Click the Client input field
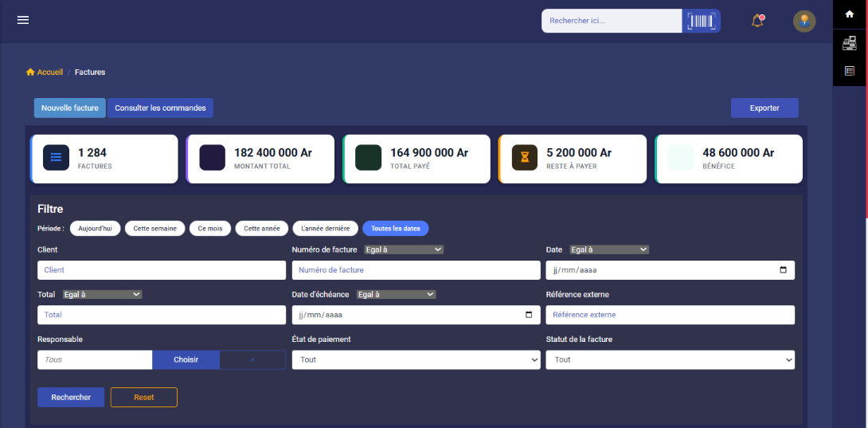 pyautogui.click(x=162, y=270)
